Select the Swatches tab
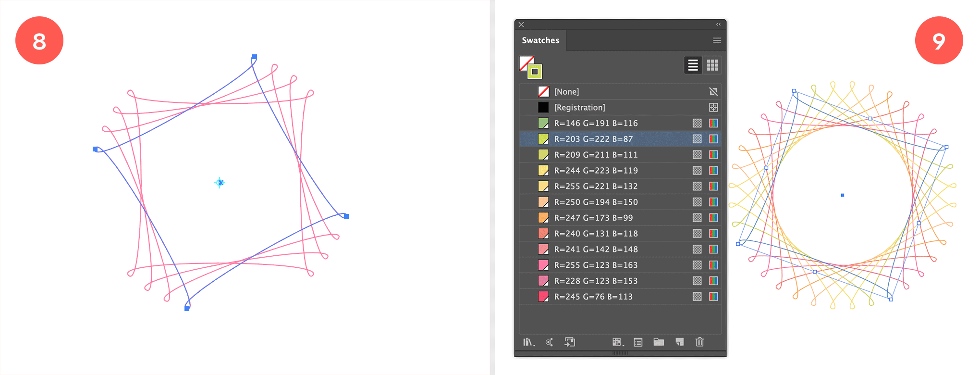 coord(540,40)
